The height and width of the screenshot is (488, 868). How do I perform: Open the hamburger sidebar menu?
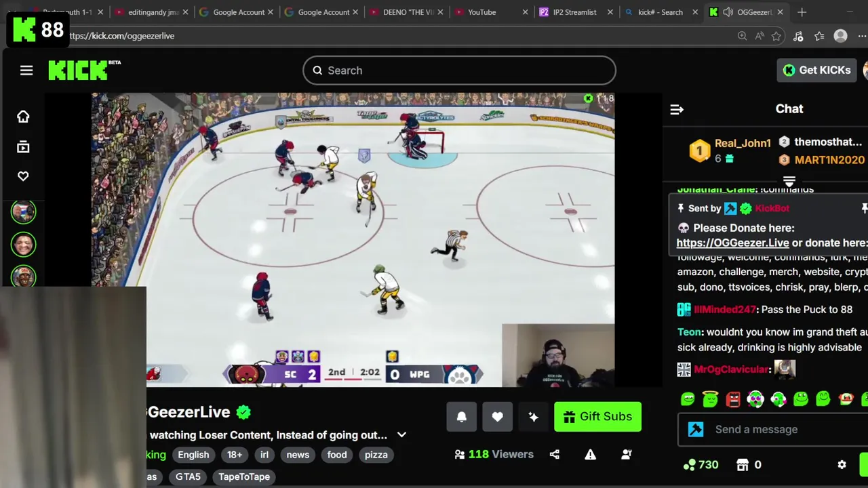26,70
